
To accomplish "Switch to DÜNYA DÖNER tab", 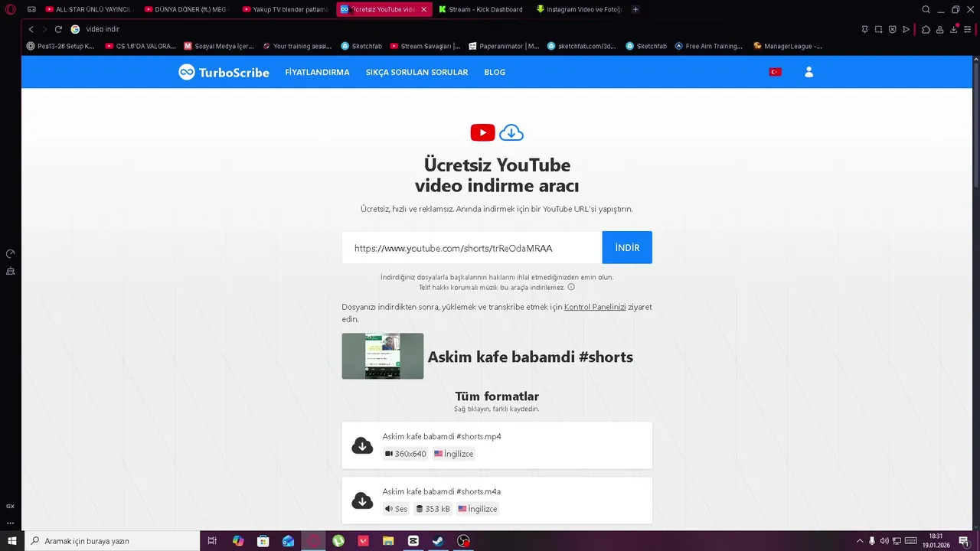I will click(x=188, y=9).
